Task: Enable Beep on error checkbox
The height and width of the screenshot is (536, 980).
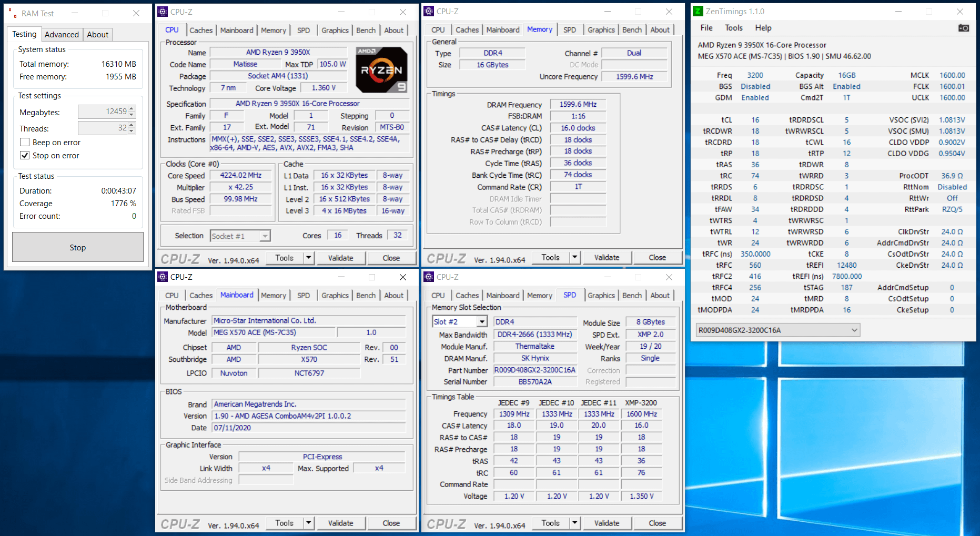Action: point(24,142)
